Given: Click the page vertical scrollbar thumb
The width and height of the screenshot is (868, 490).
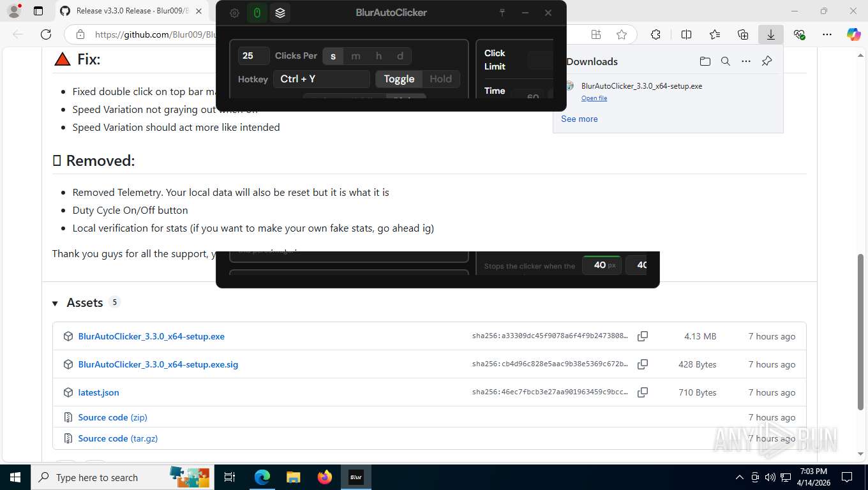Looking at the screenshot, I should click(x=861, y=332).
